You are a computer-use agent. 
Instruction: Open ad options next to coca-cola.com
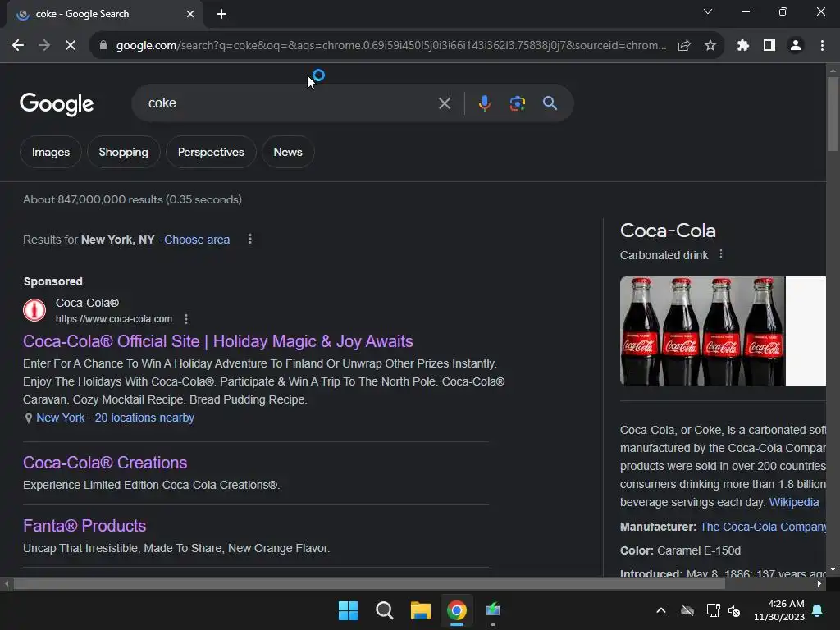pyautogui.click(x=186, y=319)
